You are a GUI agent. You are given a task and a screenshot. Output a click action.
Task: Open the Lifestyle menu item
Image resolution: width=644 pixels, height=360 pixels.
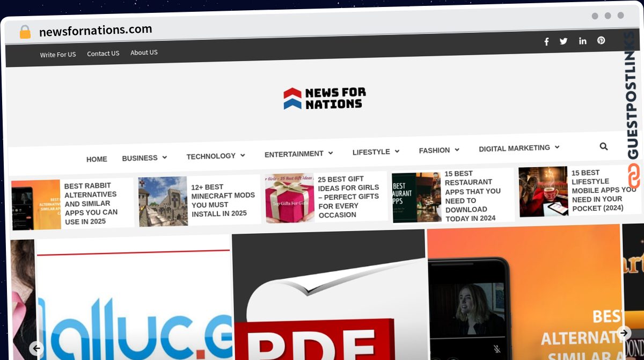point(371,152)
